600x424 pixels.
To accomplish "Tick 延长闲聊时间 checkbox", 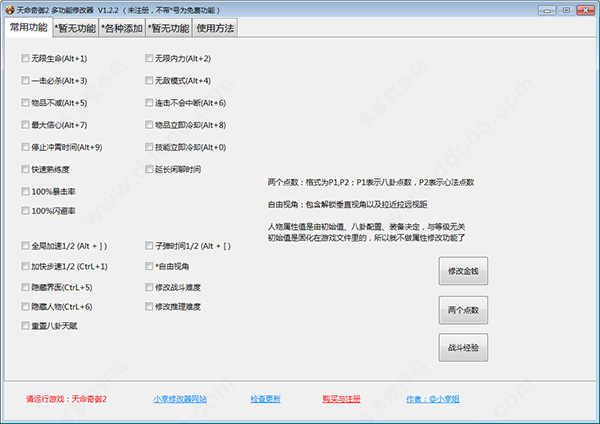I will coord(149,169).
